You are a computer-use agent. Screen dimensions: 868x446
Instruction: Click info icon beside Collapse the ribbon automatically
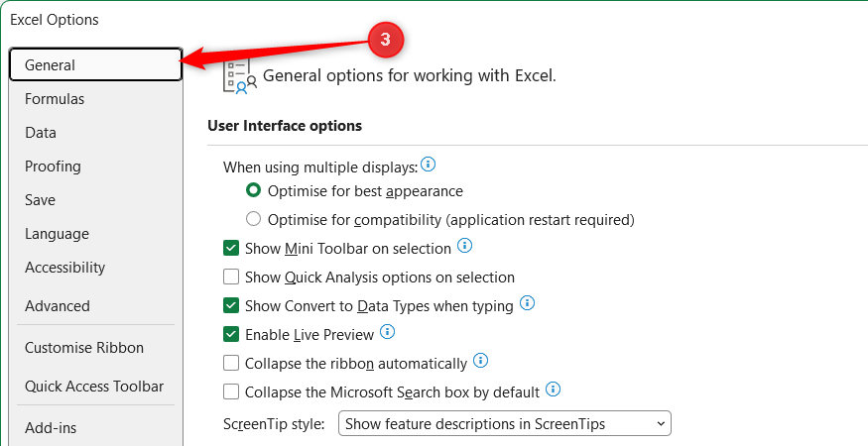pyautogui.click(x=481, y=361)
